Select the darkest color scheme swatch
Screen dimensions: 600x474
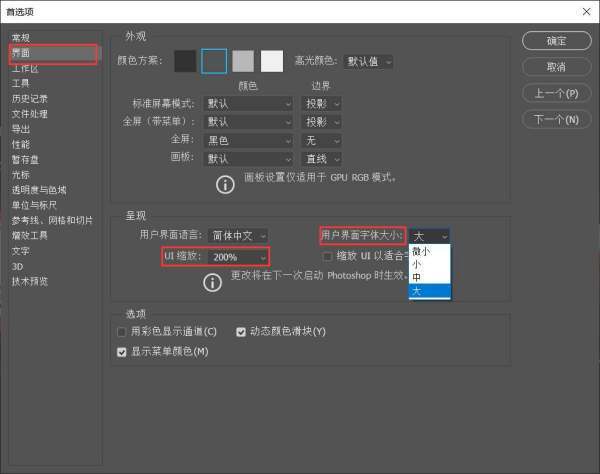186,61
